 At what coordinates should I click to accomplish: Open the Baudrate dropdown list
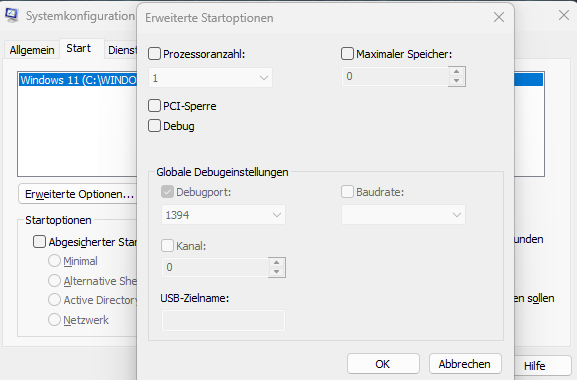pyautogui.click(x=403, y=215)
